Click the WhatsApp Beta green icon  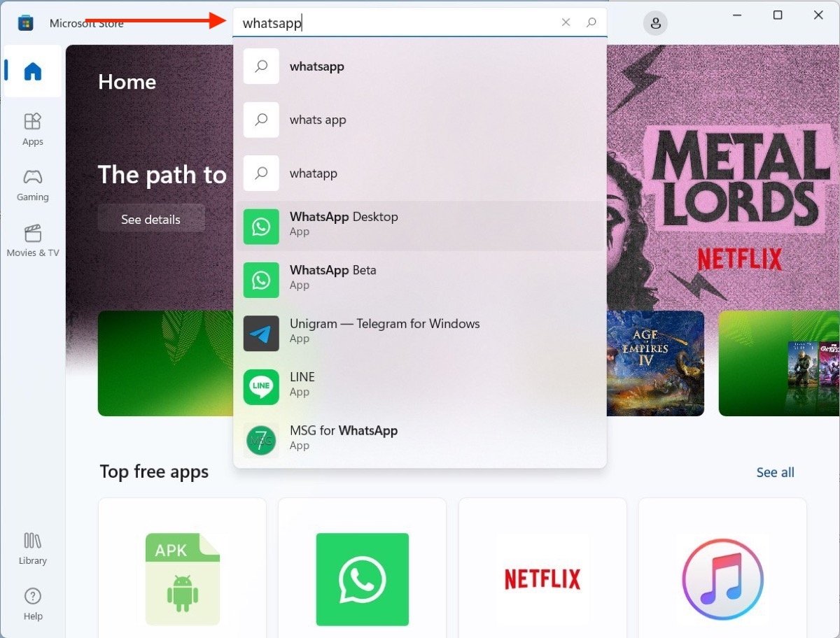[x=261, y=280]
